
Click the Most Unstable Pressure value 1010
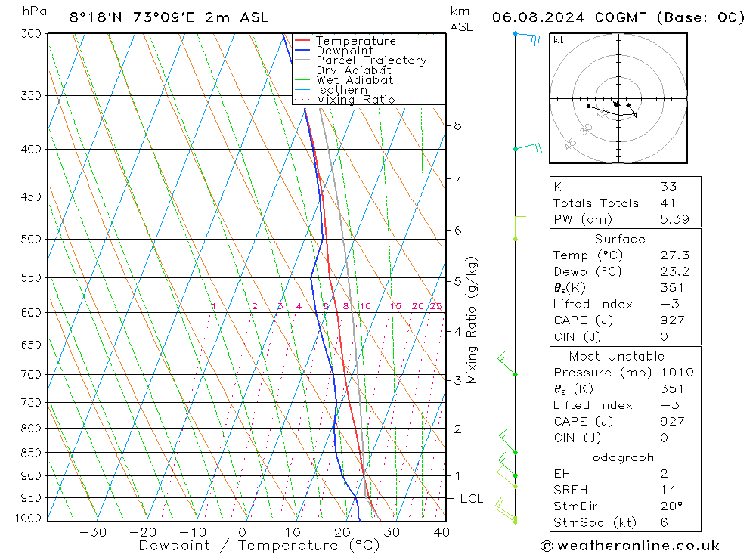tap(677, 372)
